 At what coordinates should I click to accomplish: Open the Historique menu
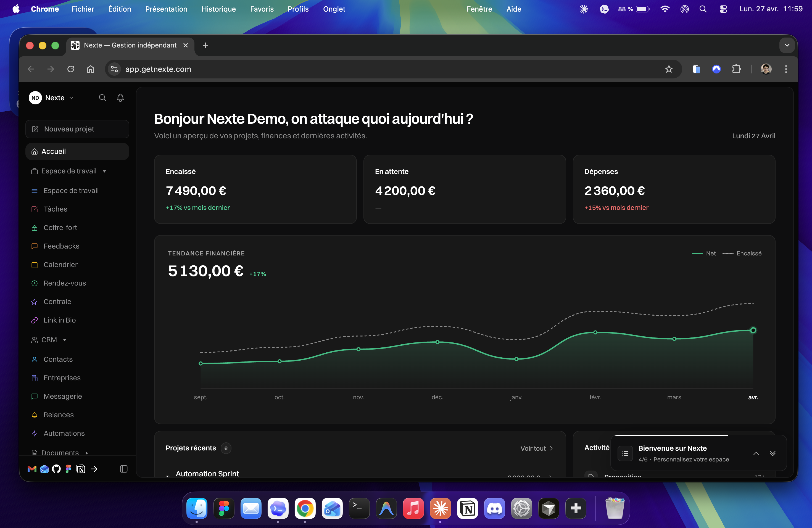[219, 9]
